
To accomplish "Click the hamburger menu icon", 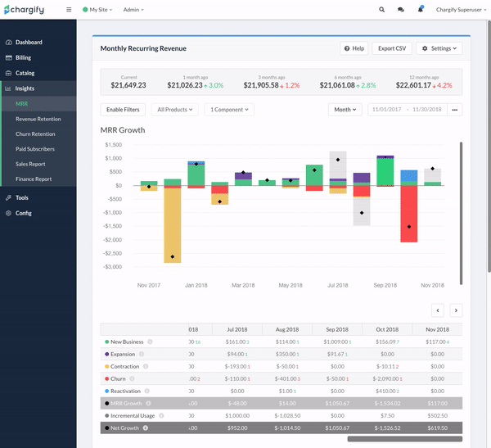I will click(x=69, y=10).
